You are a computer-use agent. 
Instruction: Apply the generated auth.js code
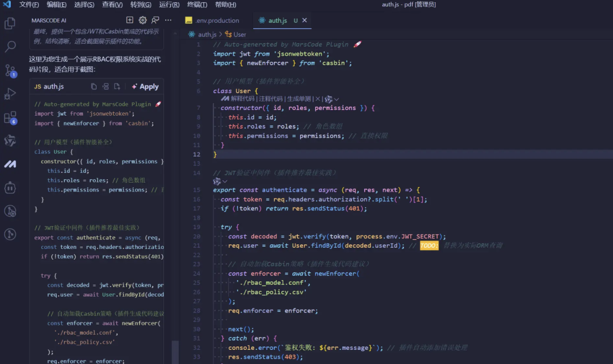tap(145, 87)
